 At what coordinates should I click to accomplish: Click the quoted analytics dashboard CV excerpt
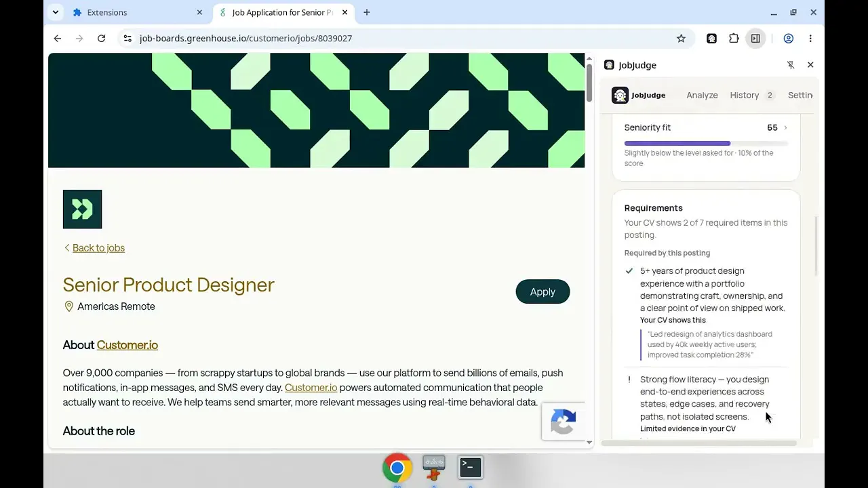pos(710,344)
